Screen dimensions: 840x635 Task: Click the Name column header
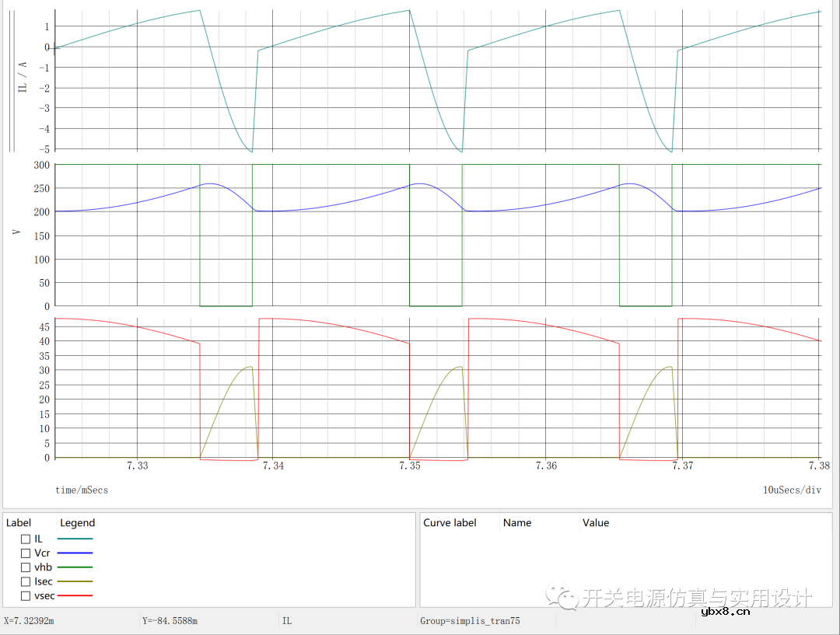click(x=517, y=523)
